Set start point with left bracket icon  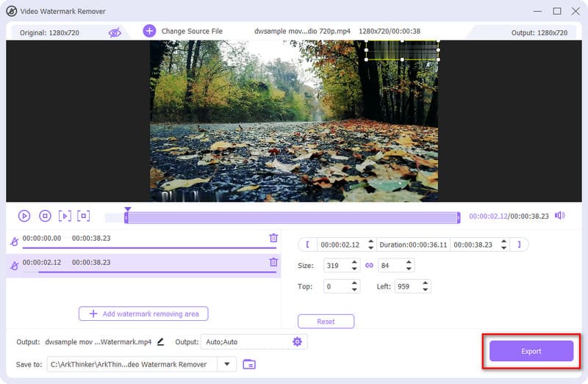308,244
